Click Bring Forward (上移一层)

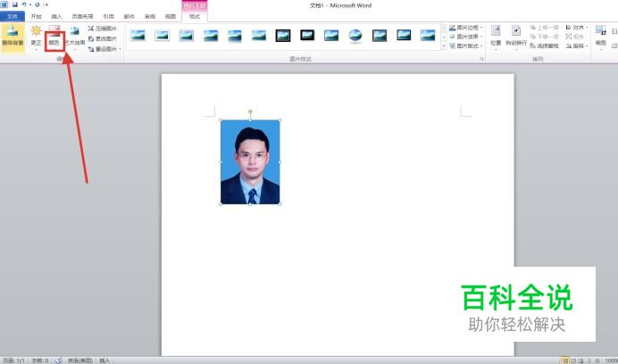click(545, 28)
